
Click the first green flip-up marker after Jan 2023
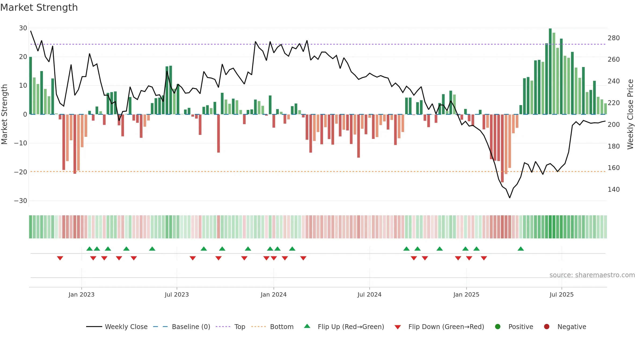[x=90, y=249]
